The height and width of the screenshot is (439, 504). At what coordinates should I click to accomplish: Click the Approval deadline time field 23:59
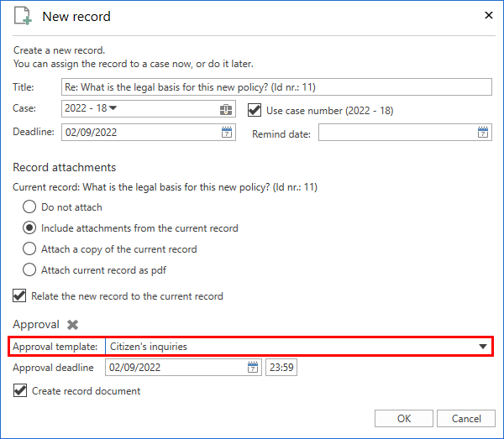(281, 368)
